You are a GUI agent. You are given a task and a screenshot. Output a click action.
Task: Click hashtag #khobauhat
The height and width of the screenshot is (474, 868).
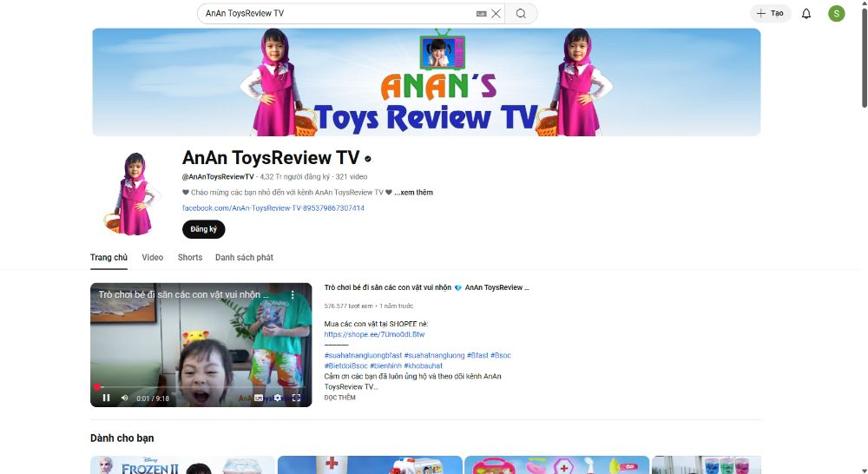(424, 366)
